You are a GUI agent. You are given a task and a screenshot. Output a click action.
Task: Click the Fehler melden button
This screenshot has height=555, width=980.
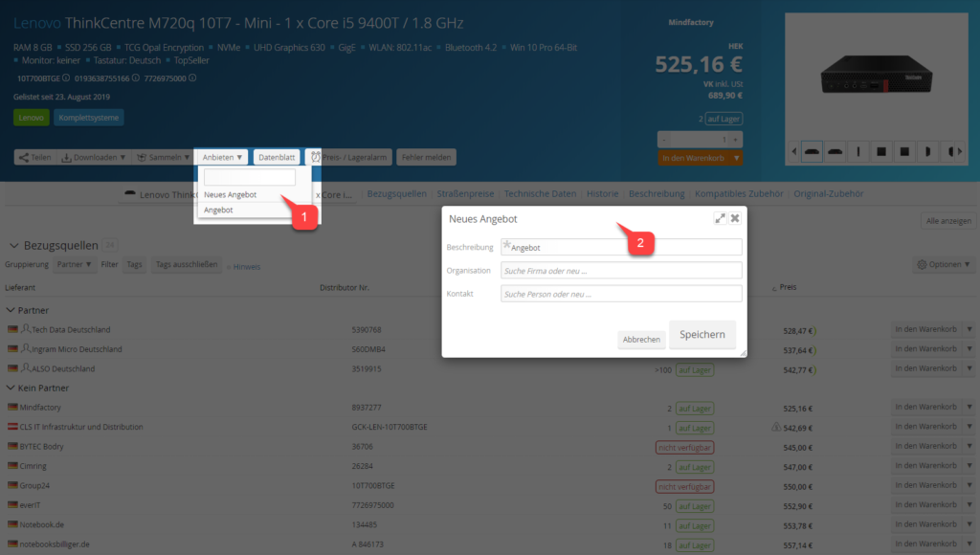[x=426, y=158]
